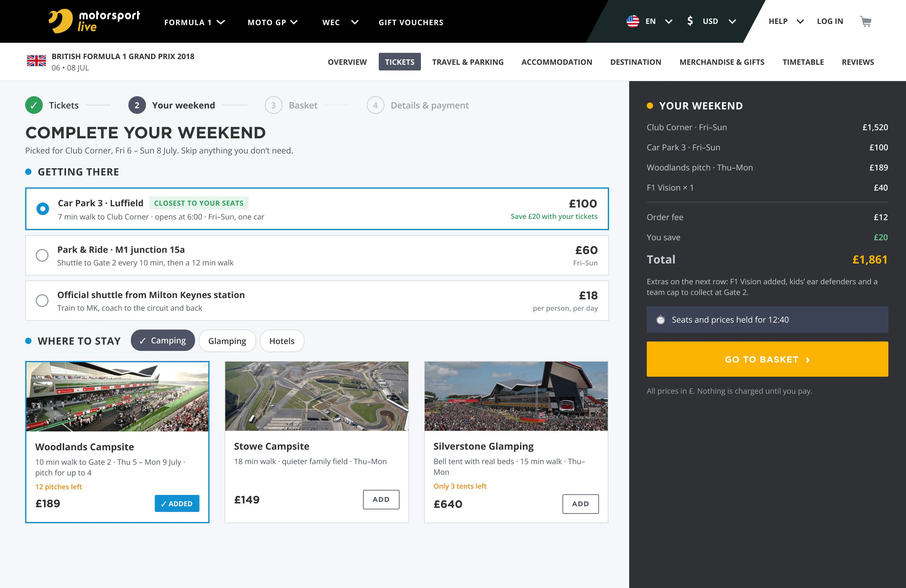Open the shopping cart icon

(866, 21)
